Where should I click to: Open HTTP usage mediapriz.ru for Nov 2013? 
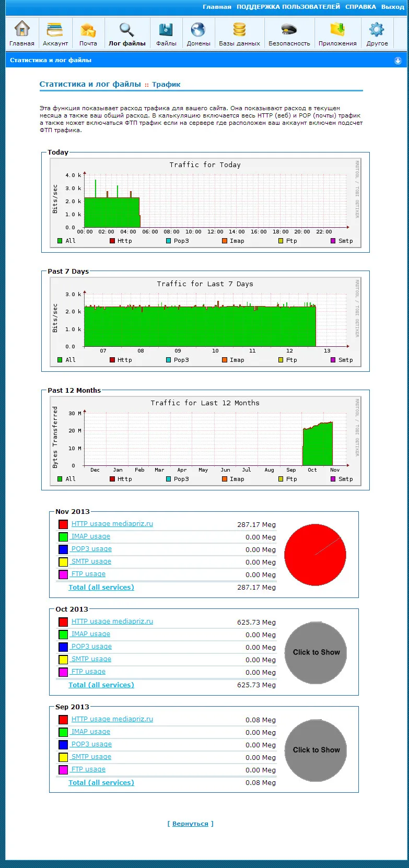(x=112, y=524)
